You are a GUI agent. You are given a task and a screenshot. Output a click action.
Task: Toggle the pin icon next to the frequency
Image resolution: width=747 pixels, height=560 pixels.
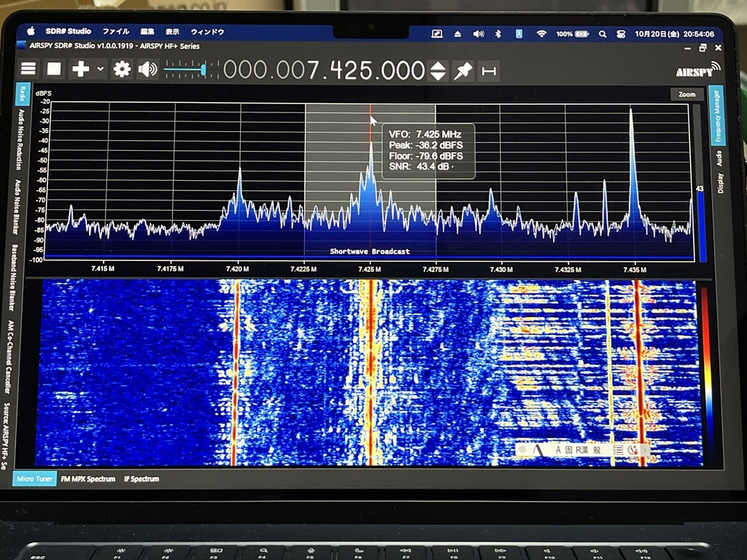[x=463, y=70]
